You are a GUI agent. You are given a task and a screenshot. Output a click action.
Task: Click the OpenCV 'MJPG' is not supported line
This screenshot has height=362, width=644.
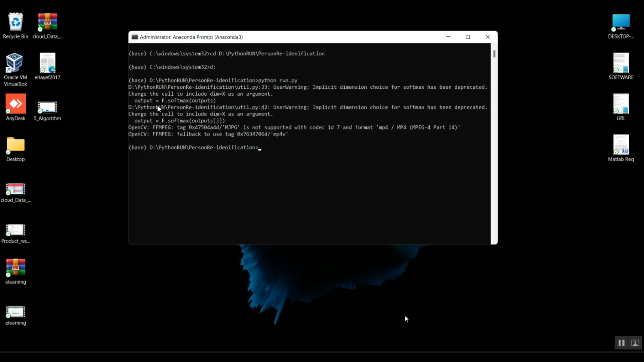pyautogui.click(x=294, y=127)
